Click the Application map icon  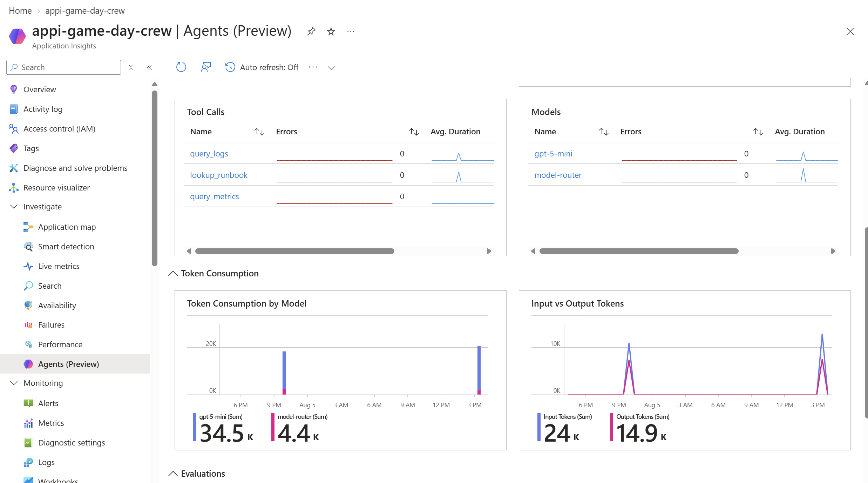click(x=28, y=227)
